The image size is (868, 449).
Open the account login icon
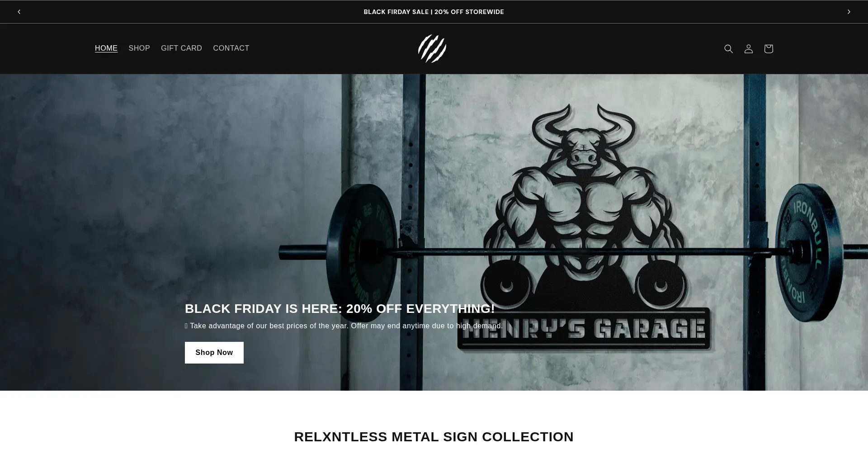click(x=748, y=49)
